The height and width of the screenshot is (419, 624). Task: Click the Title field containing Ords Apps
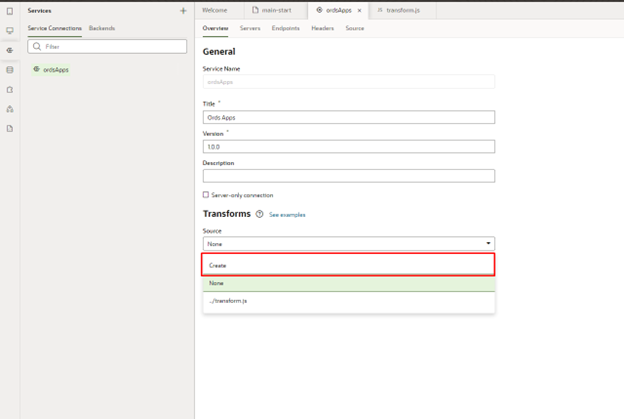tap(349, 117)
